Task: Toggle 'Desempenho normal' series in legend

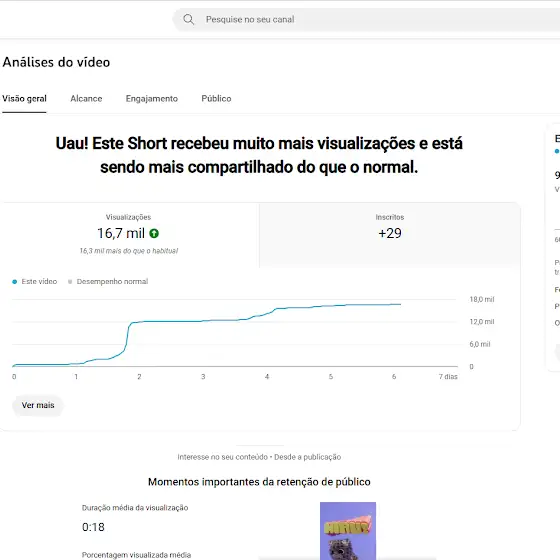Action: tap(108, 282)
